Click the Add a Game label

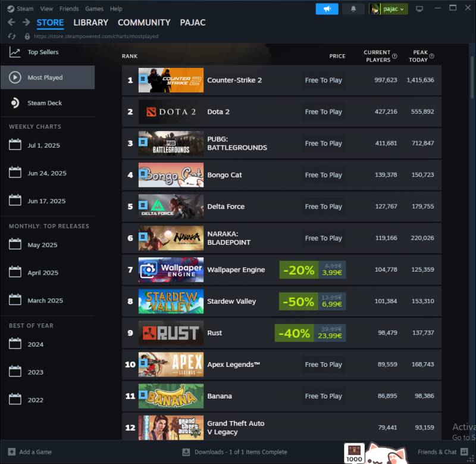[36, 452]
